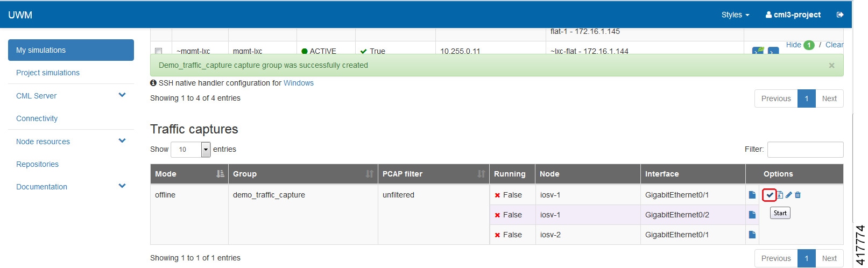Open Project simulations in the sidebar
This screenshot has height=268, width=868.
point(48,73)
